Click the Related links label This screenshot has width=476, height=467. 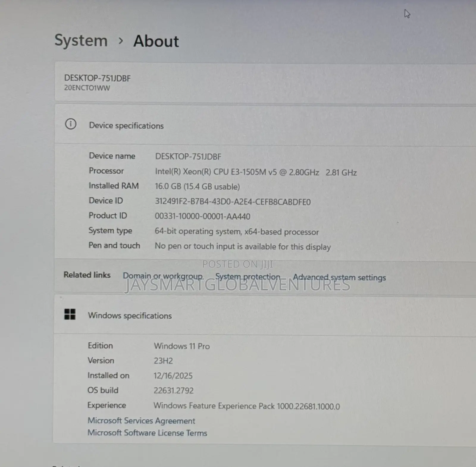point(87,275)
